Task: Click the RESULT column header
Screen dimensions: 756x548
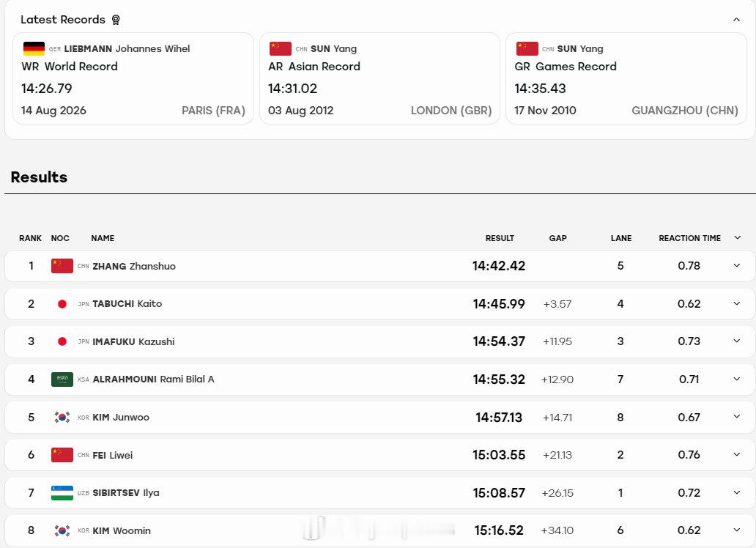Action: [x=500, y=238]
